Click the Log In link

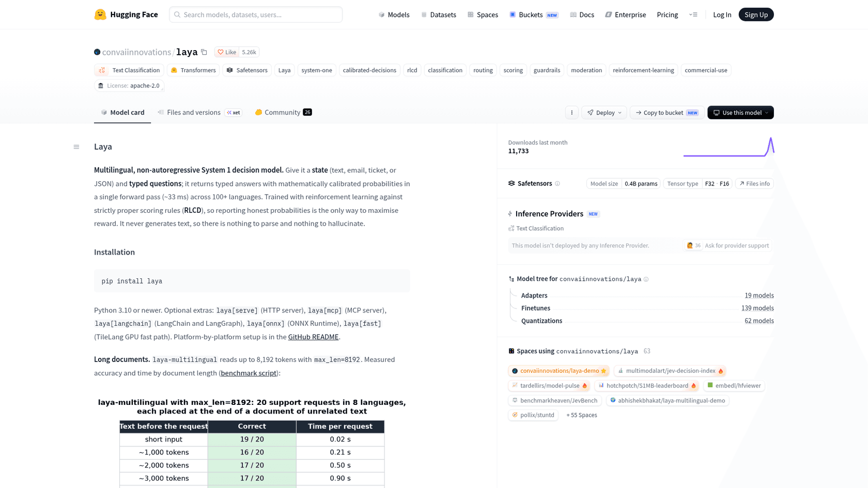tap(722, 14)
